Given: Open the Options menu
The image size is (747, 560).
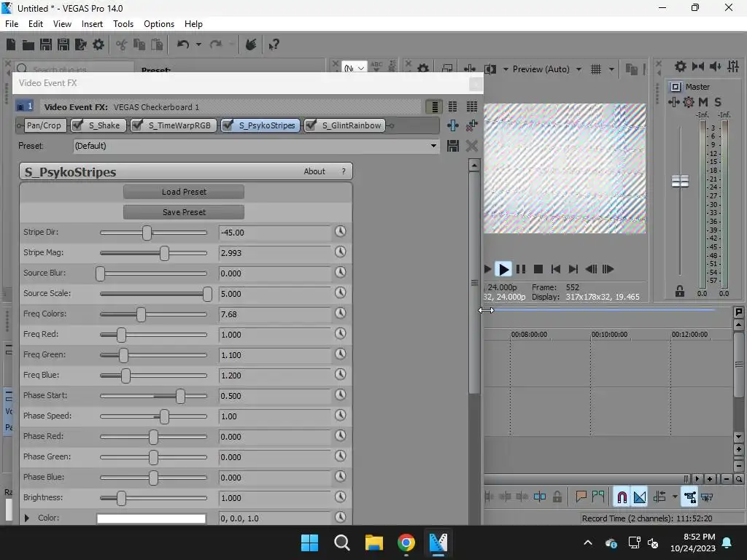Looking at the screenshot, I should tap(159, 24).
